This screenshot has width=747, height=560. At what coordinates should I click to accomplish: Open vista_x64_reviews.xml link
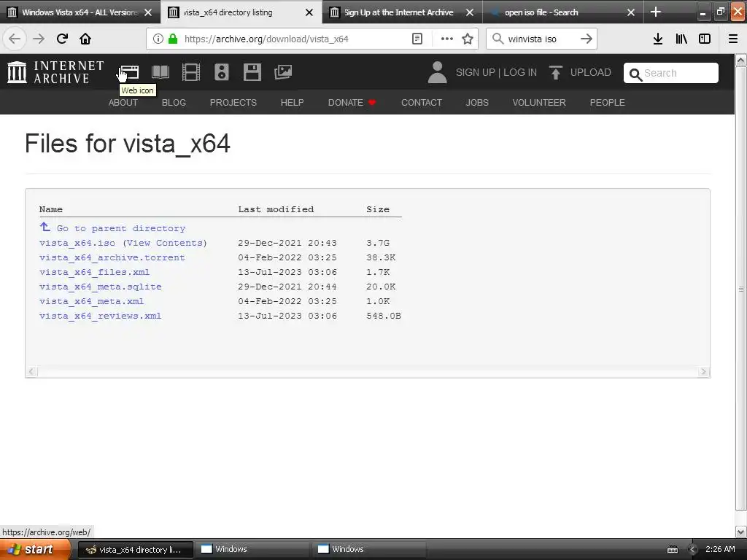100,316
